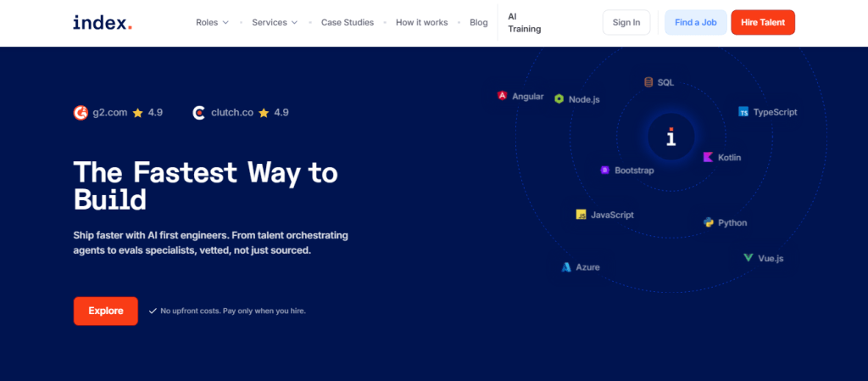Viewport: 868px width, 381px height.
Task: Click the TypeScript label
Action: pyautogui.click(x=775, y=112)
